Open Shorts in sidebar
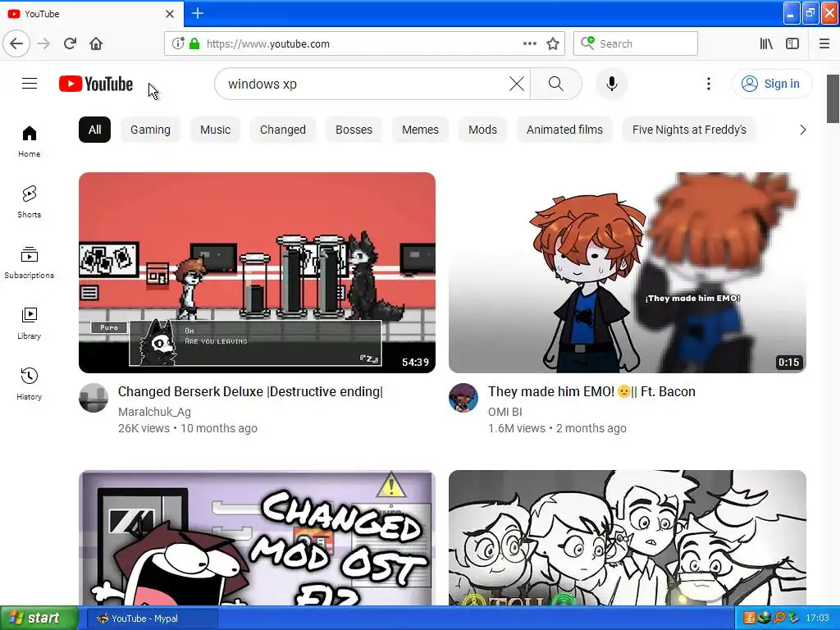The image size is (840, 630). pos(30,202)
